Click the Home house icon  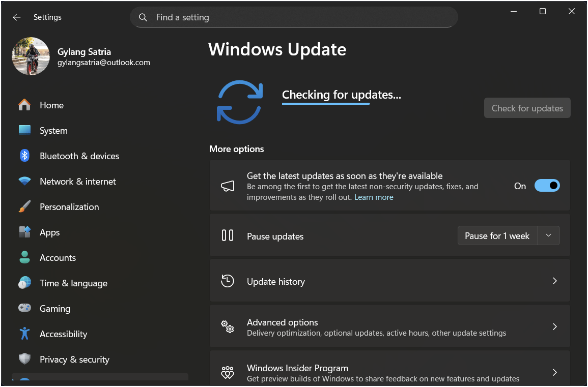[x=25, y=105]
